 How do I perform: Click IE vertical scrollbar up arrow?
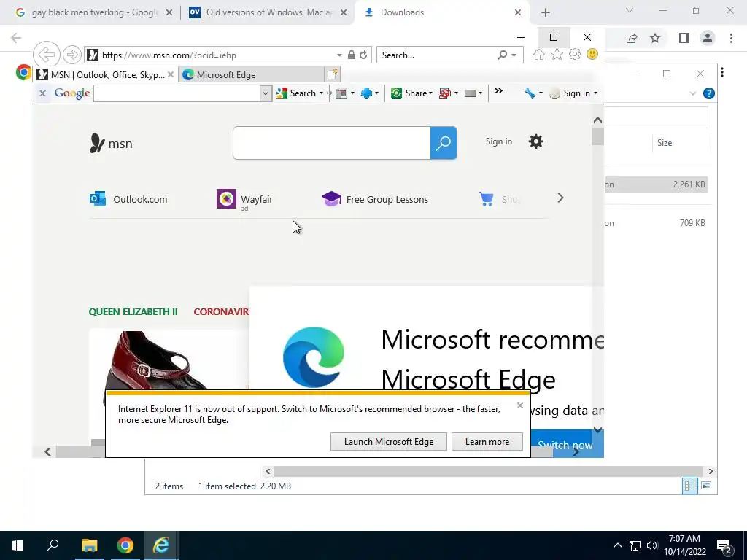[597, 120]
